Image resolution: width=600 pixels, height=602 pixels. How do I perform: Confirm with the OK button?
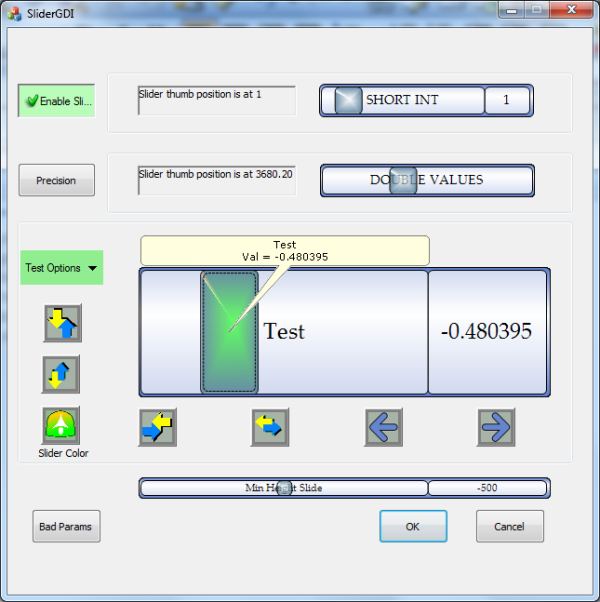pyautogui.click(x=413, y=526)
